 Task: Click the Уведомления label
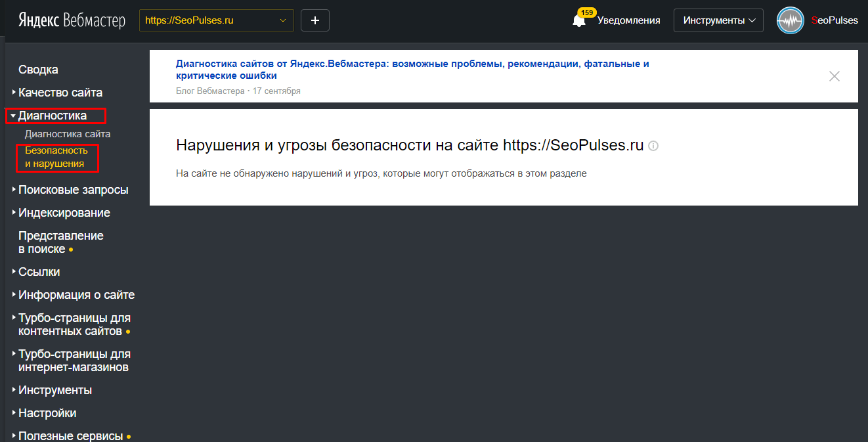pos(628,20)
